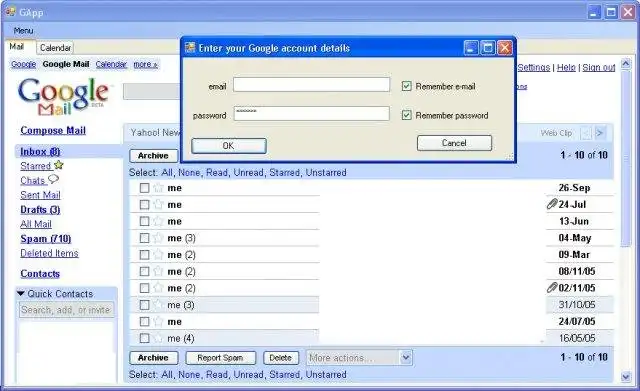Check the box for the 24-Jul message
Viewport: 640px width, 391px height.
click(x=144, y=204)
